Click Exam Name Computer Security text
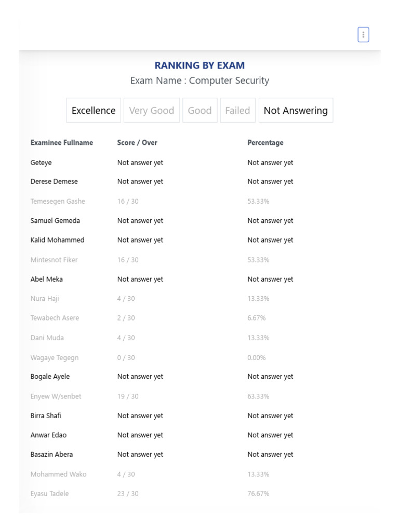This screenshot has height=532, width=399. coord(199,81)
